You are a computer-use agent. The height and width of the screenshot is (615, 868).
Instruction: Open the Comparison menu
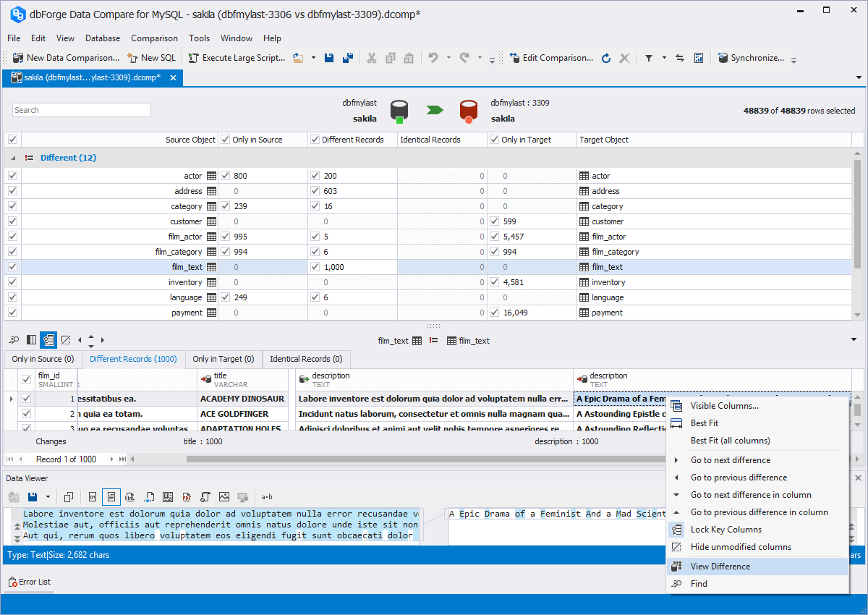tap(154, 38)
